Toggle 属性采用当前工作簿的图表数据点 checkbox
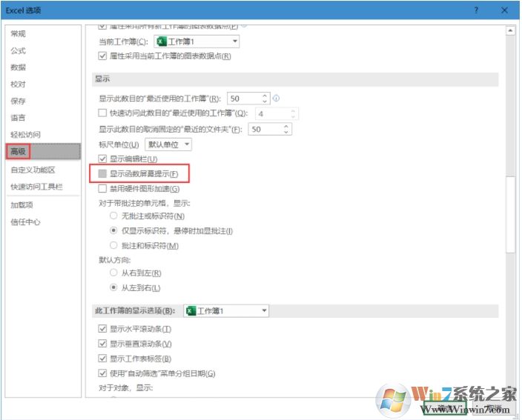522x420 pixels. tap(102, 56)
